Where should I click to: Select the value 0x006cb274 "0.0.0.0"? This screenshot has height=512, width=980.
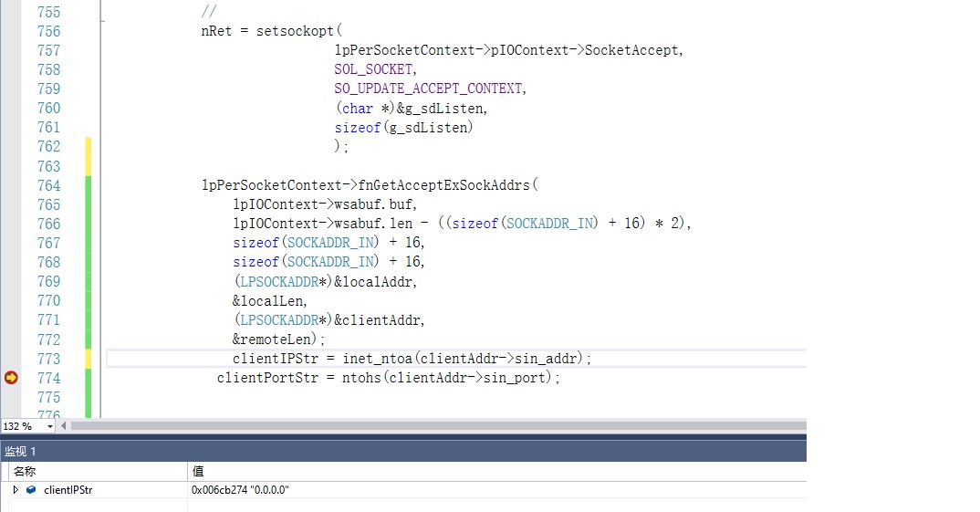tap(240, 490)
